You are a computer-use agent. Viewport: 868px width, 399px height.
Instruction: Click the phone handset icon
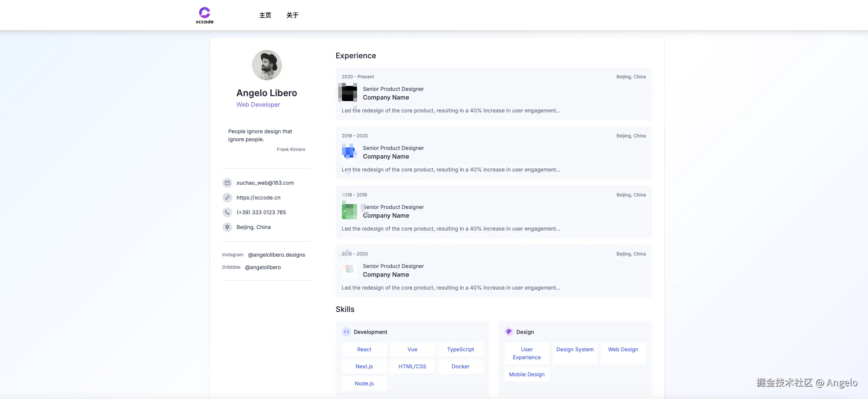point(227,212)
